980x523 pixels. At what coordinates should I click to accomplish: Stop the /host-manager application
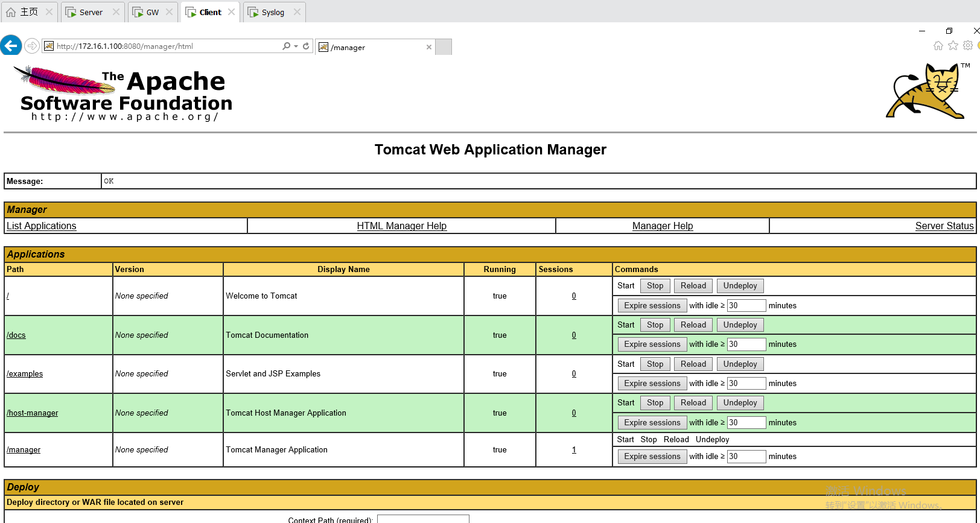coord(655,403)
